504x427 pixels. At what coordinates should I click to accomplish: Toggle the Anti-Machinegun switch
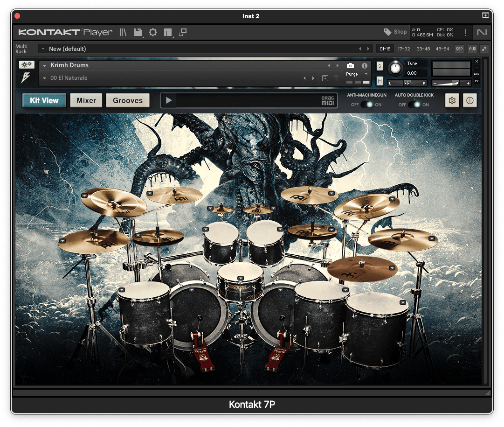(x=366, y=105)
